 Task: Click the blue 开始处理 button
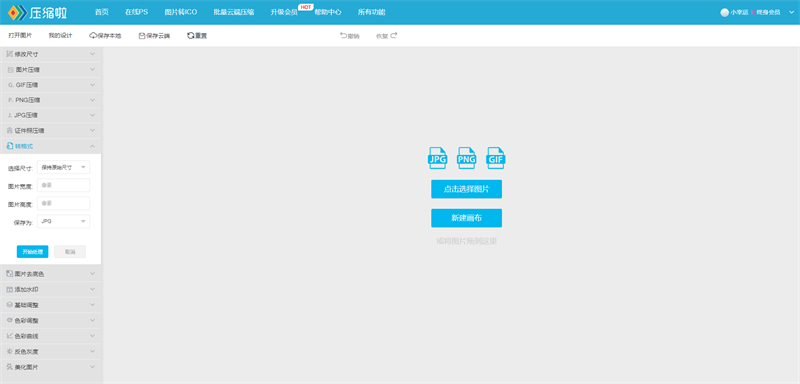tap(33, 251)
